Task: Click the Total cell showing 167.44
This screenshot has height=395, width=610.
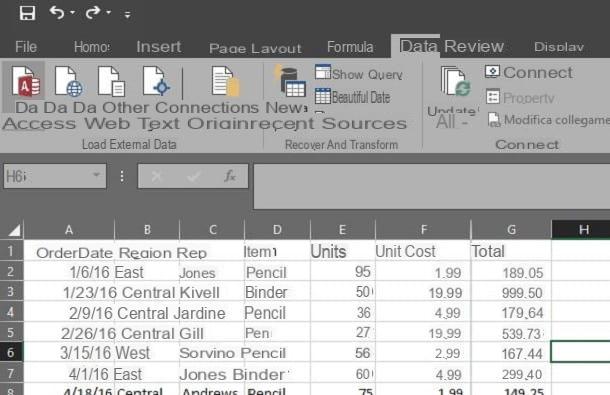Action: pos(511,353)
